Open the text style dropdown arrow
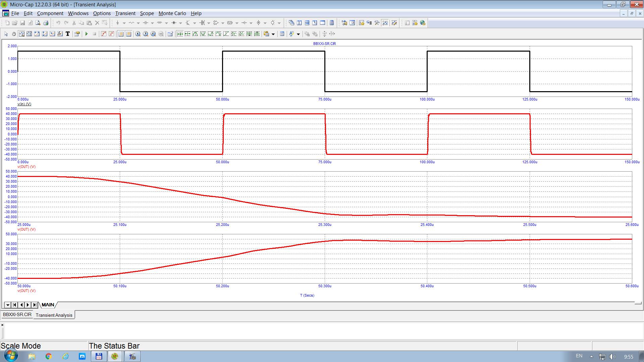 tap(298, 34)
